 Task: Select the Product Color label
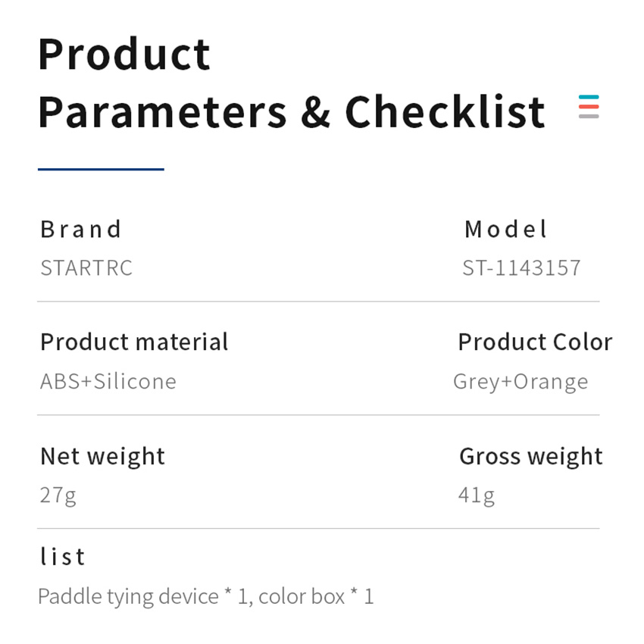[x=535, y=342]
